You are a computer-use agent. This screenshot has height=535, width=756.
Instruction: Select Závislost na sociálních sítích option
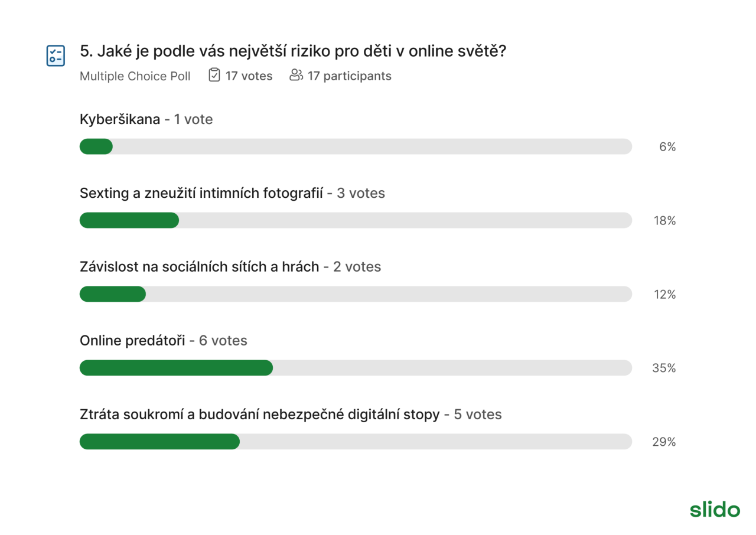tap(200, 267)
